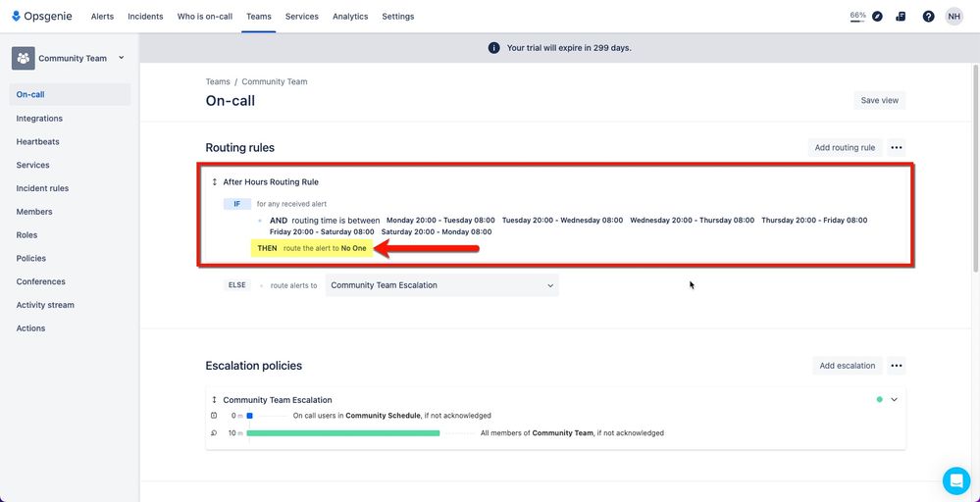
Task: Open Escalation policies more-options menu
Action: (x=897, y=366)
